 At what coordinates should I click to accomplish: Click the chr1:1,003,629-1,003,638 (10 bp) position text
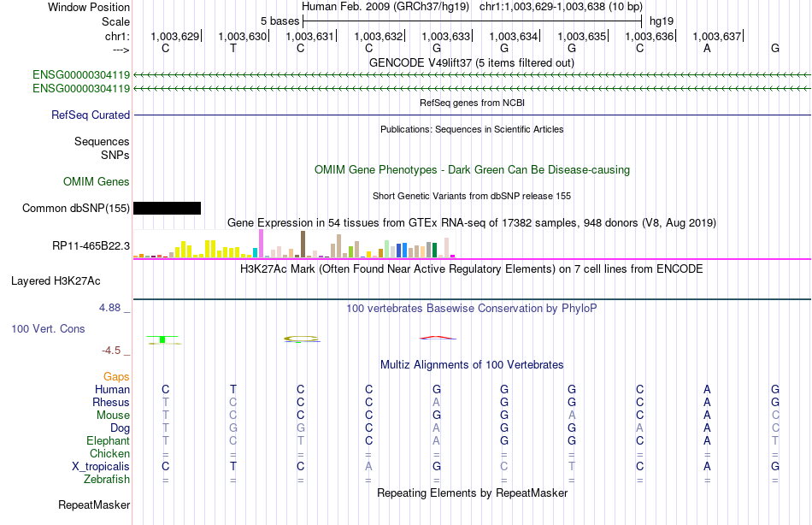point(561,7)
